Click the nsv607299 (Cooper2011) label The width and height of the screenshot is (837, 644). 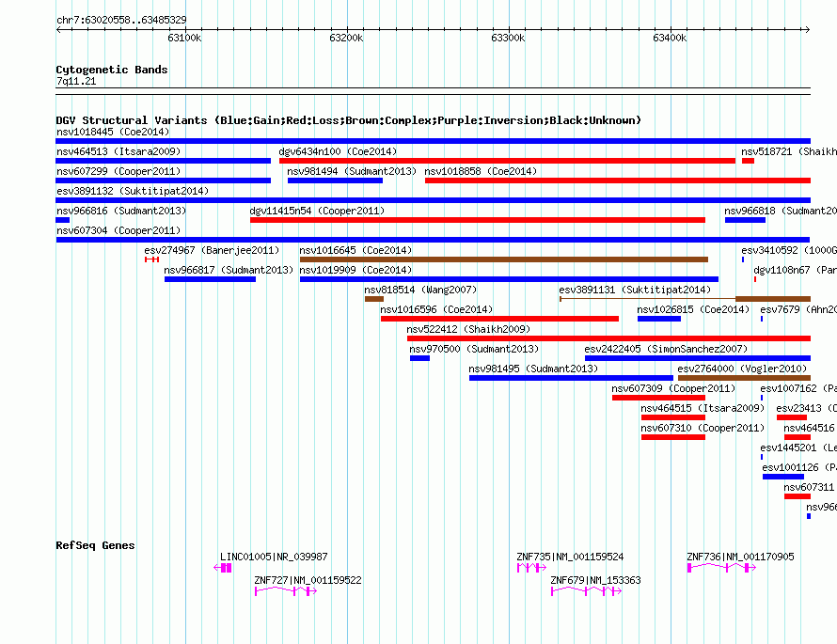coord(118,171)
